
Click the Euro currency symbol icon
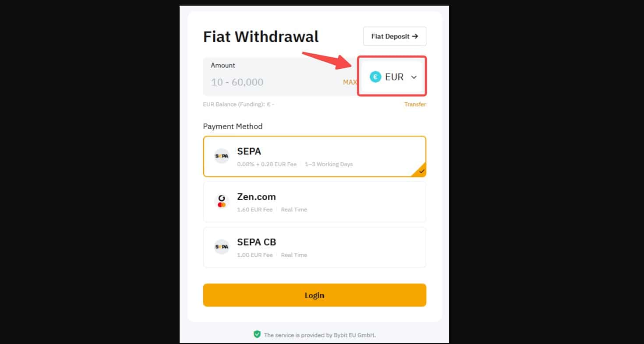375,77
